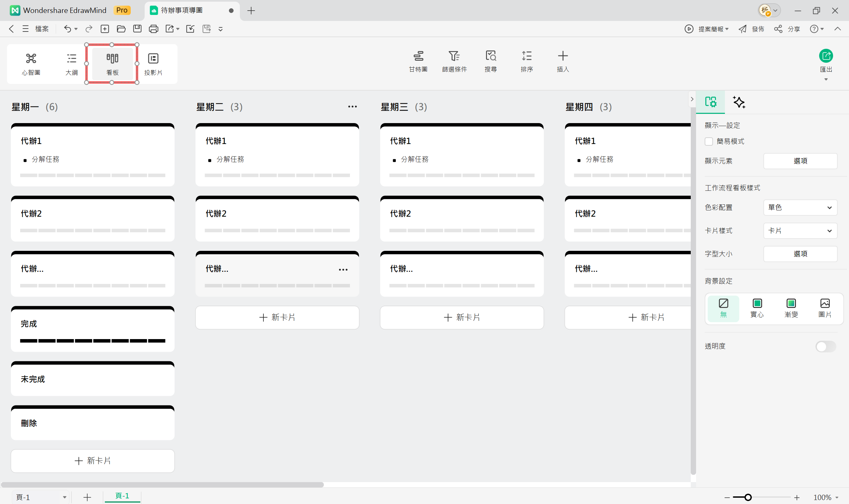Open the 卡片樣式 dropdown
The height and width of the screenshot is (504, 849).
[800, 231]
